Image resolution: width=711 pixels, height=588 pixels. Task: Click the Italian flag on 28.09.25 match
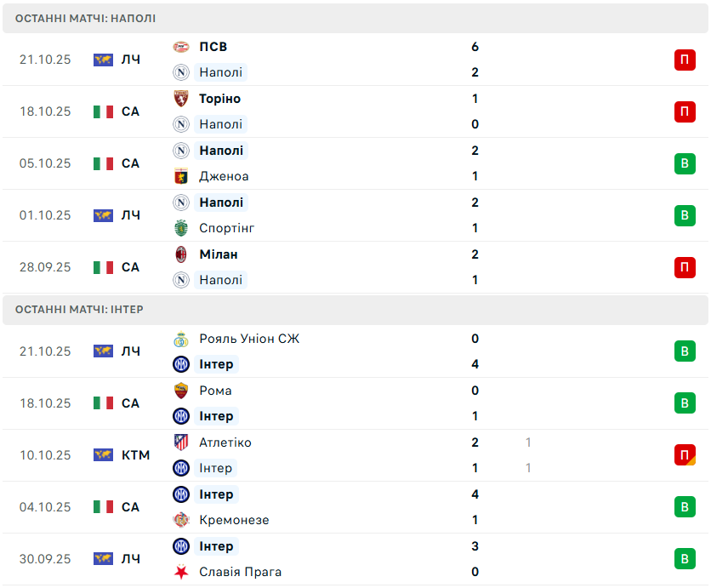[103, 267]
